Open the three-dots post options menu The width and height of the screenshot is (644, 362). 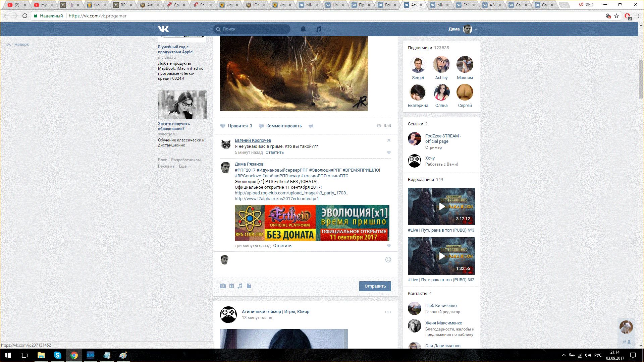388,312
